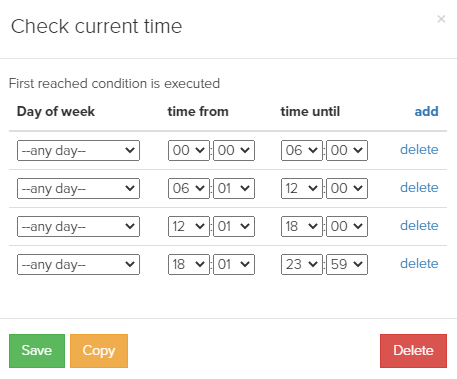Change fourth row time until hour 23
The image size is (457, 379).
point(302,264)
